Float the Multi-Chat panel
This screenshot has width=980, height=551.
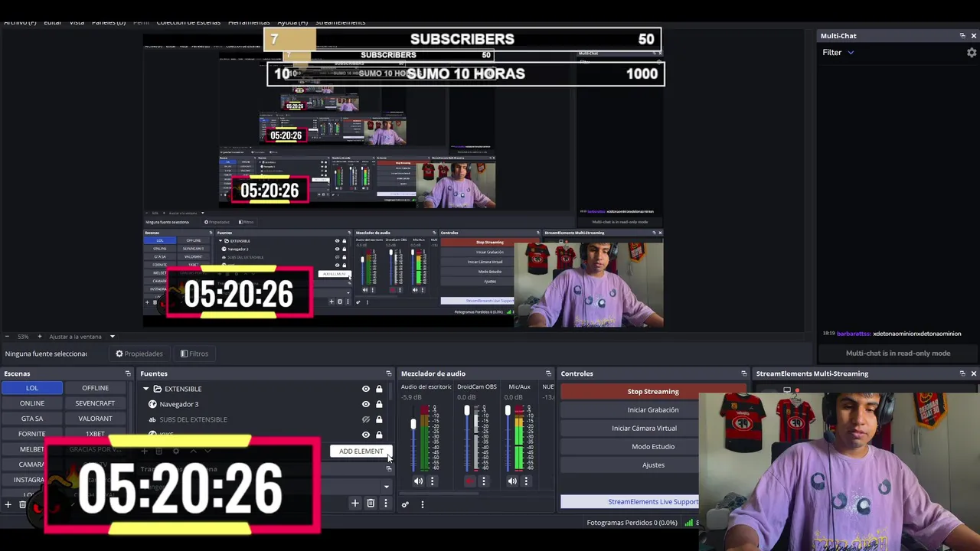[x=962, y=36]
